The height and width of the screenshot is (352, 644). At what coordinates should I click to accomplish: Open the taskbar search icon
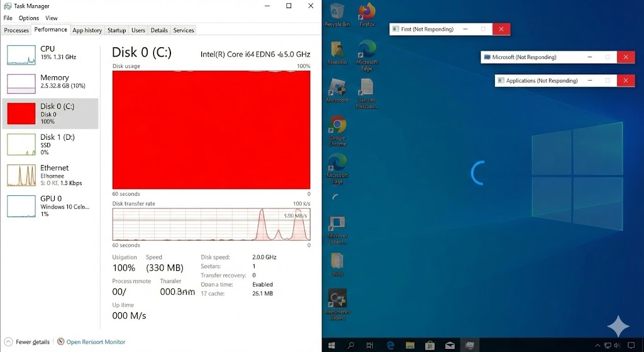tap(351, 345)
